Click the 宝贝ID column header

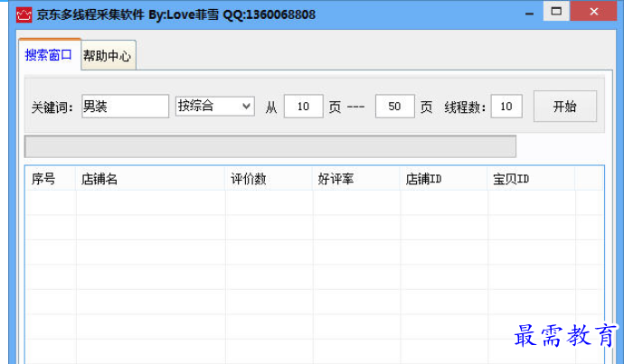tap(531, 179)
